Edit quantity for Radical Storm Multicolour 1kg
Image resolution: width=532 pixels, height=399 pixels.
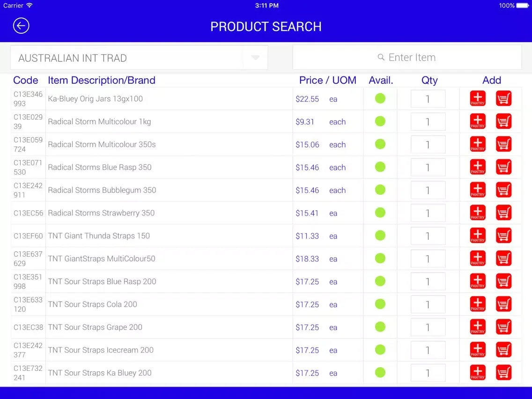click(x=428, y=121)
